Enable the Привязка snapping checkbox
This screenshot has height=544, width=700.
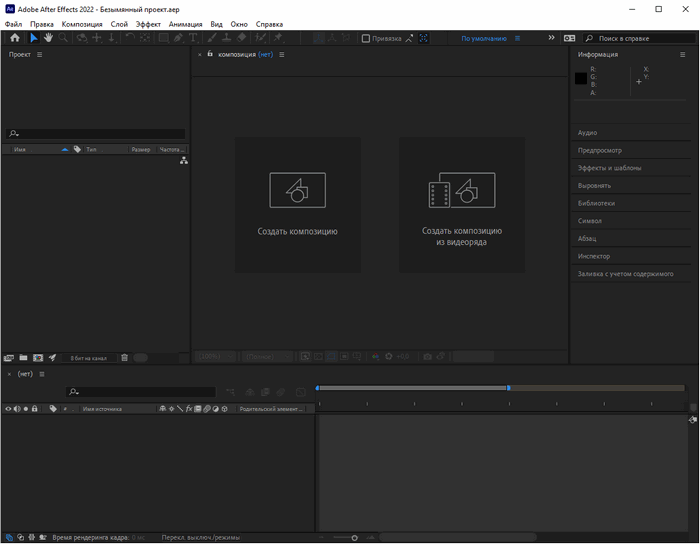[366, 38]
